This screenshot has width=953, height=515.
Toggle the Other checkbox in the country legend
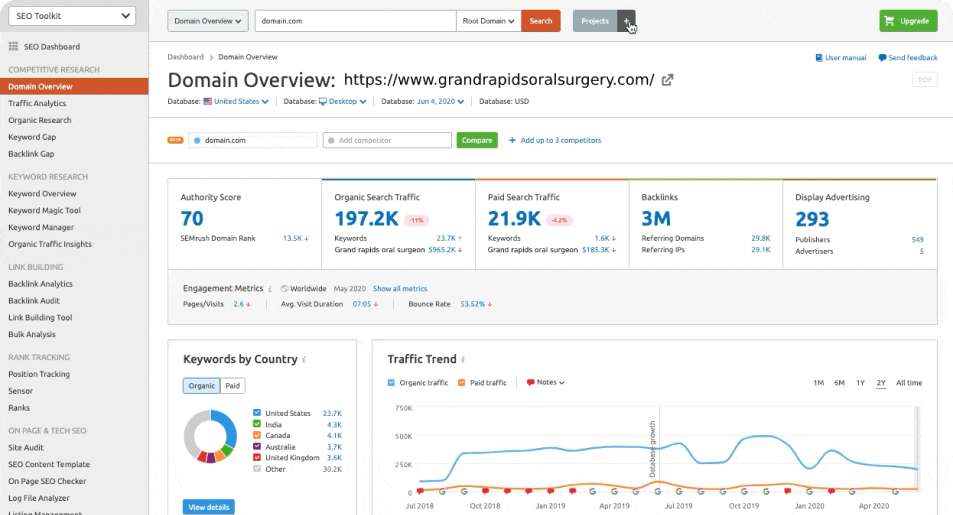(257, 469)
